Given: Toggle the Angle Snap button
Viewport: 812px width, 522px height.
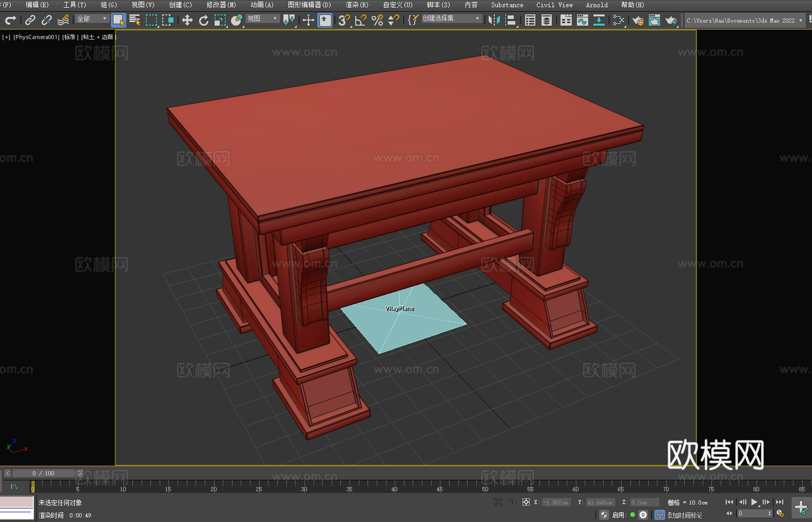Looking at the screenshot, I should [361, 21].
